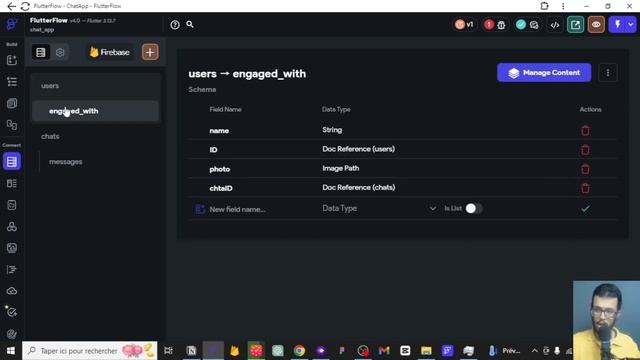Open Task View on the taskbar
This screenshot has width=640, height=360.
tap(168, 351)
